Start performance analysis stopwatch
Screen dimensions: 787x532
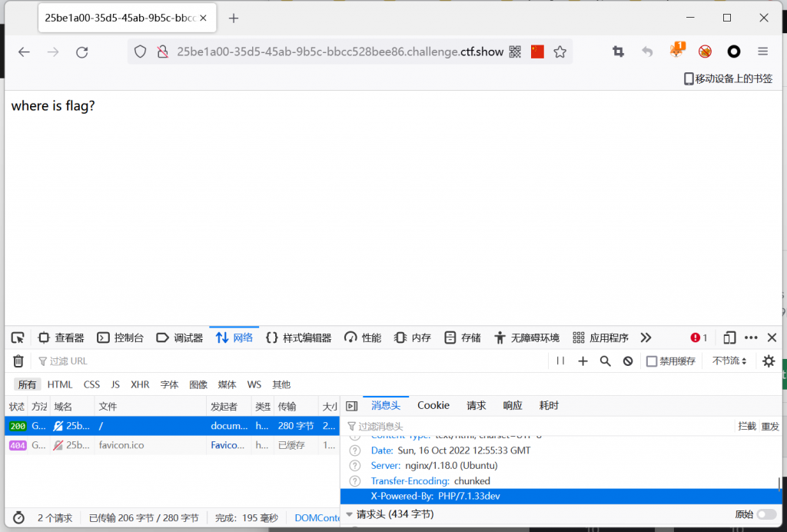[18, 517]
